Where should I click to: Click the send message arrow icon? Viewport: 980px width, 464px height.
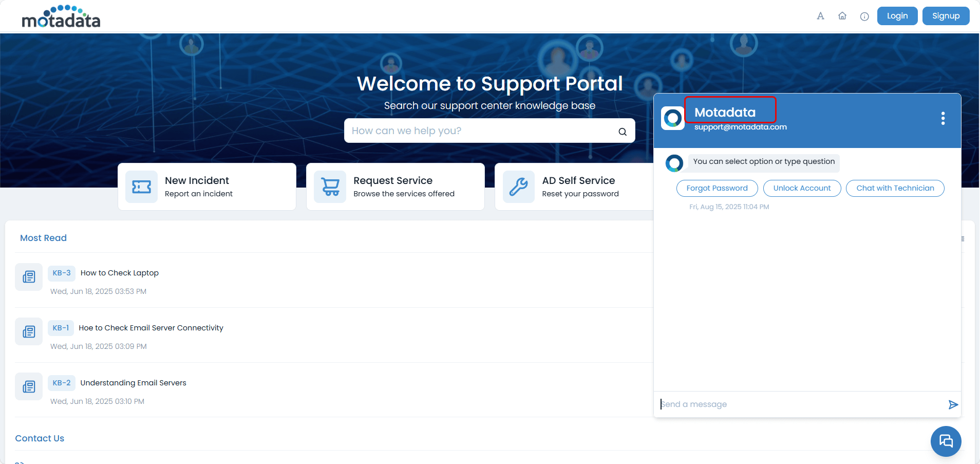click(x=953, y=405)
